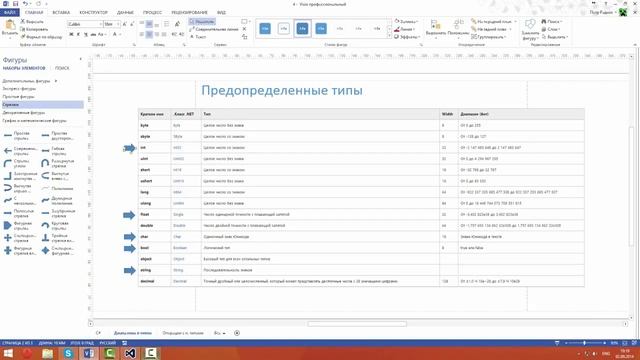Click the Group (Группировать) command

click(489, 37)
